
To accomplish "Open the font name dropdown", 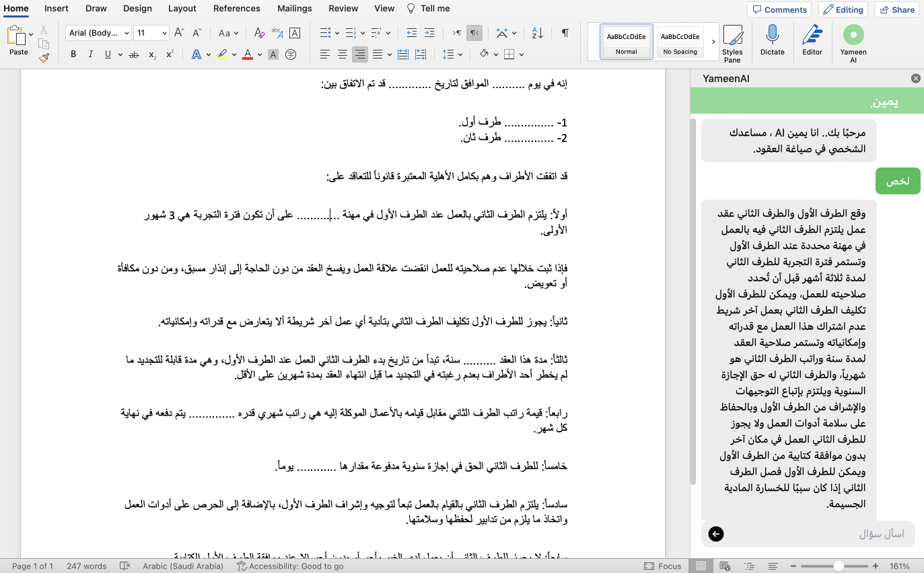I will [98, 32].
